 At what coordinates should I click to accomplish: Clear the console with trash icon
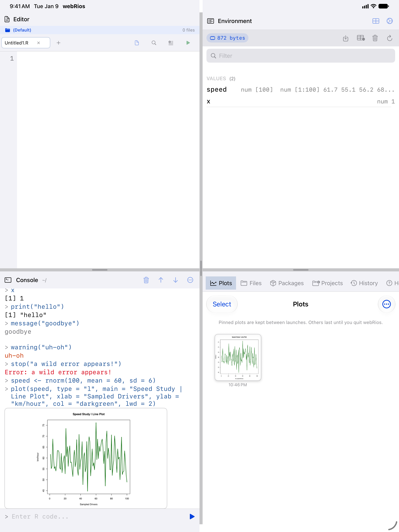146,280
